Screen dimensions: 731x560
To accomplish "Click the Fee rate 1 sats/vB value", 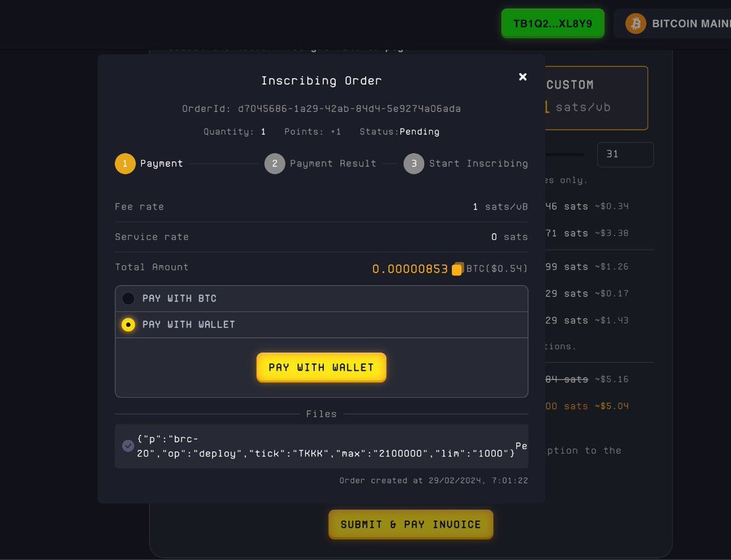I will (500, 207).
